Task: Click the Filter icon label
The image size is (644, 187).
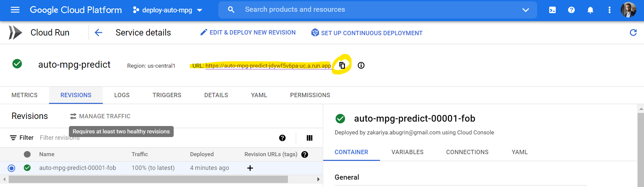Action: (22, 138)
